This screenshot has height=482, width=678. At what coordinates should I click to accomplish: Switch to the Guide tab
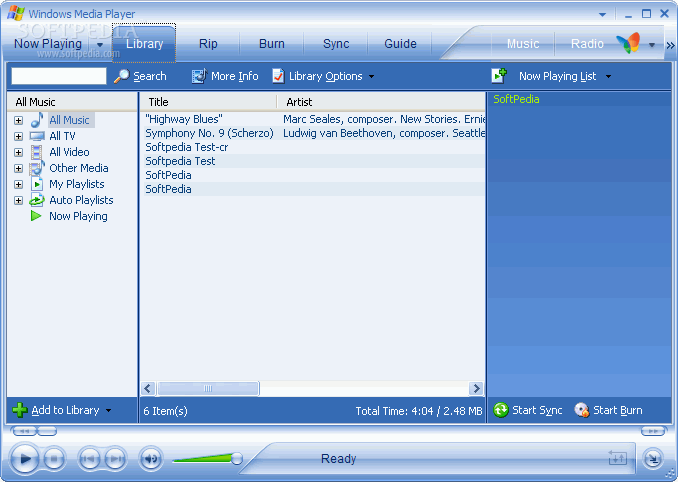click(x=400, y=44)
